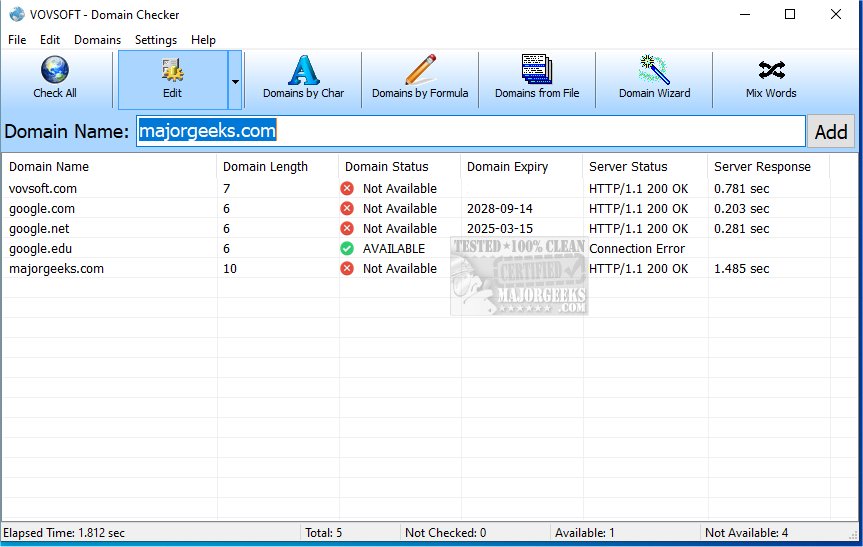Click the Check All globe icon

tap(55, 71)
